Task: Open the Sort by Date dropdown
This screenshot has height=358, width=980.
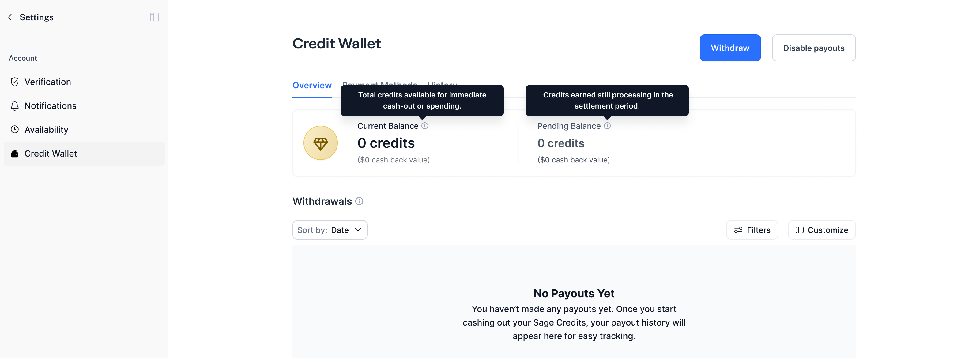Action: click(330, 230)
